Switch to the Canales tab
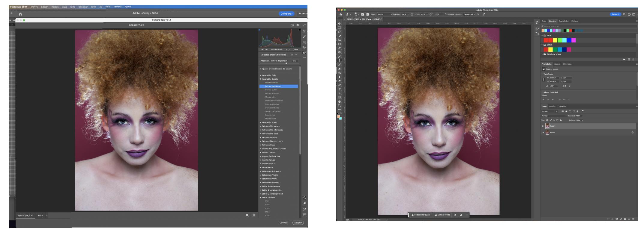This screenshot has width=644, height=229. tap(552, 106)
